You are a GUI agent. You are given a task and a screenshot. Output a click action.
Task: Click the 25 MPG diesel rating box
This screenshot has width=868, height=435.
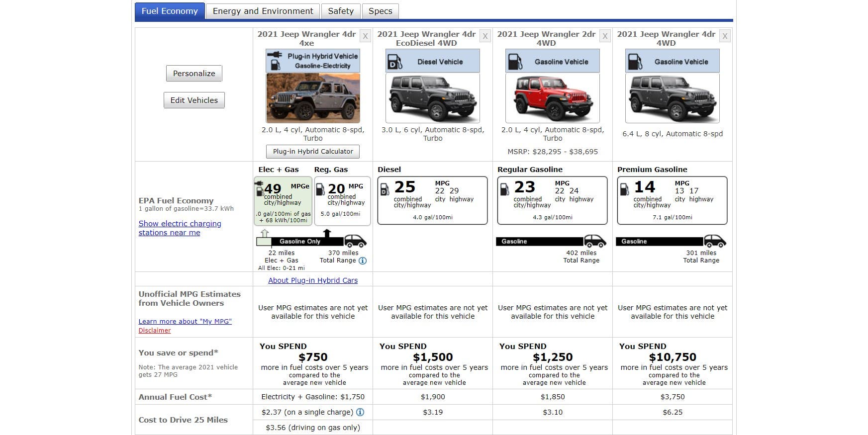[x=433, y=200]
